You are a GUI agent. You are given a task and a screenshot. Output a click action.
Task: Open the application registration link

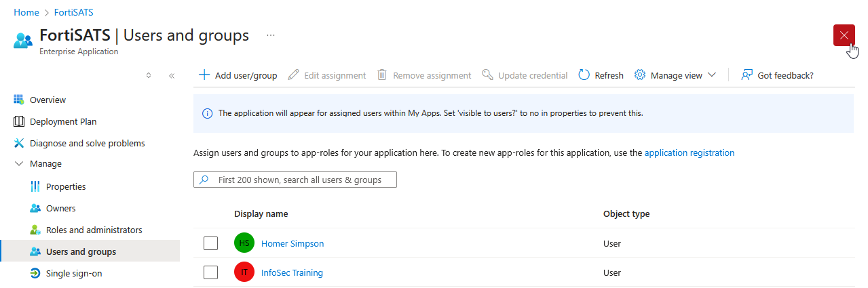(690, 152)
